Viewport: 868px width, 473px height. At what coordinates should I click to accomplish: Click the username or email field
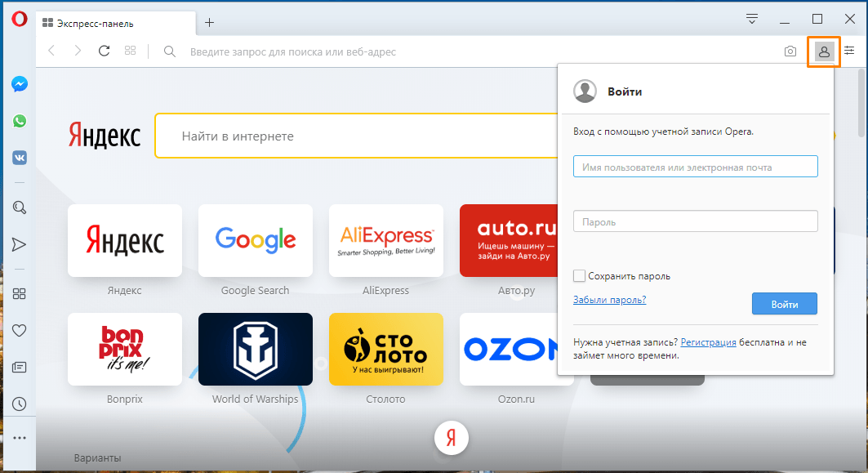click(695, 167)
